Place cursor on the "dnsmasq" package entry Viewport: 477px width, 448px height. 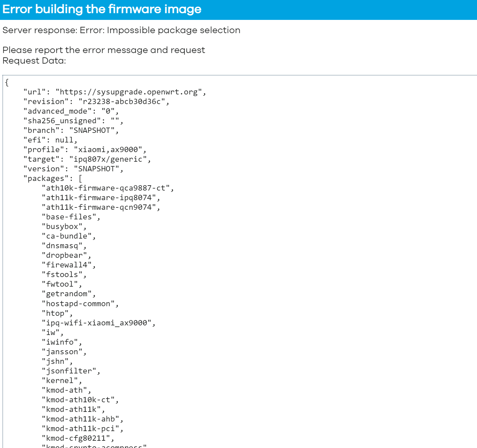[64, 246]
